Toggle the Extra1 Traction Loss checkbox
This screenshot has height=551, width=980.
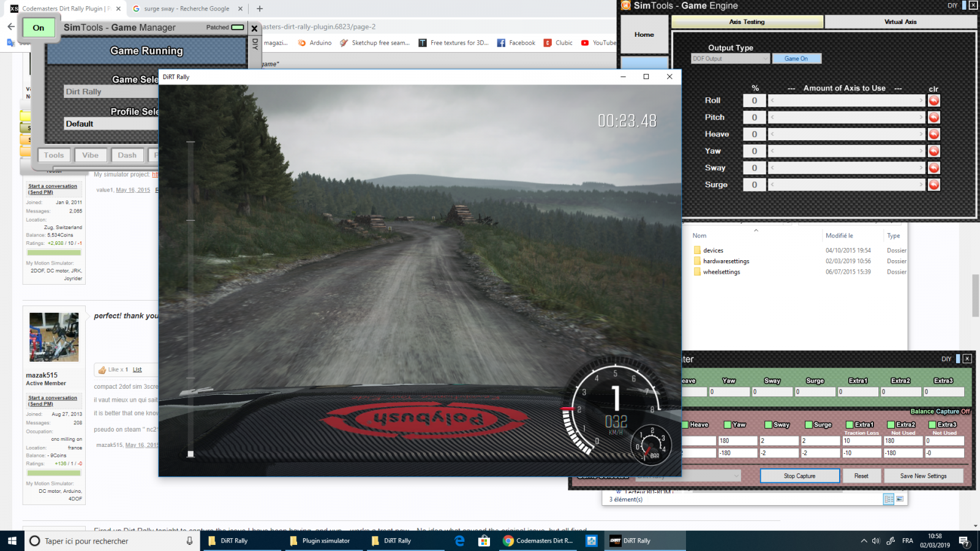coord(850,424)
